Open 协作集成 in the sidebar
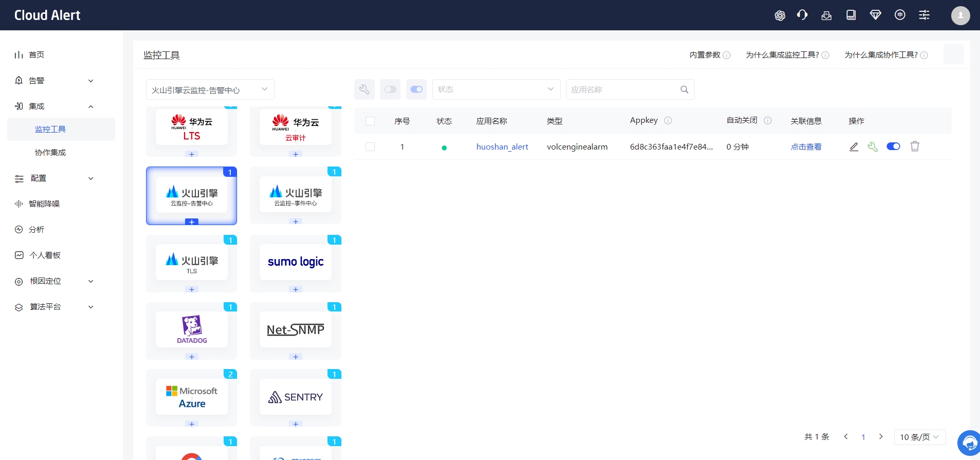Viewport: 980px width, 460px height. [50, 152]
